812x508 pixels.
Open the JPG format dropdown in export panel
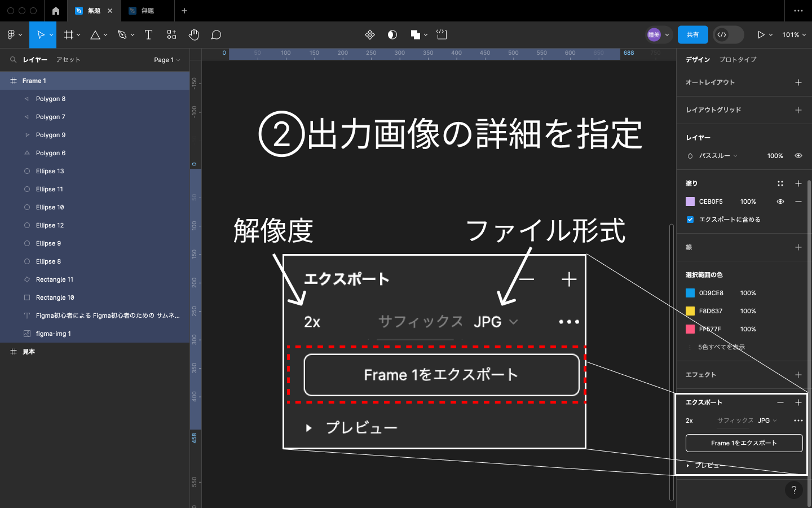(x=767, y=421)
